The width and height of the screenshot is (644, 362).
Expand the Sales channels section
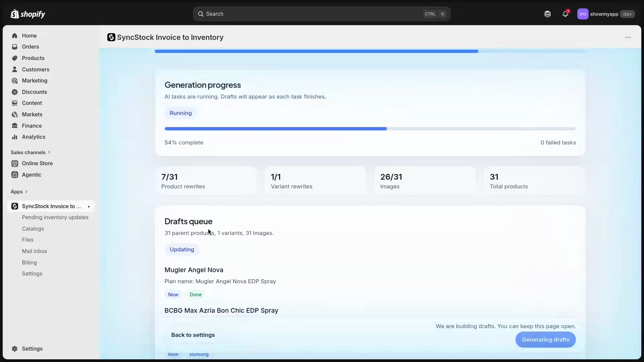(x=31, y=152)
